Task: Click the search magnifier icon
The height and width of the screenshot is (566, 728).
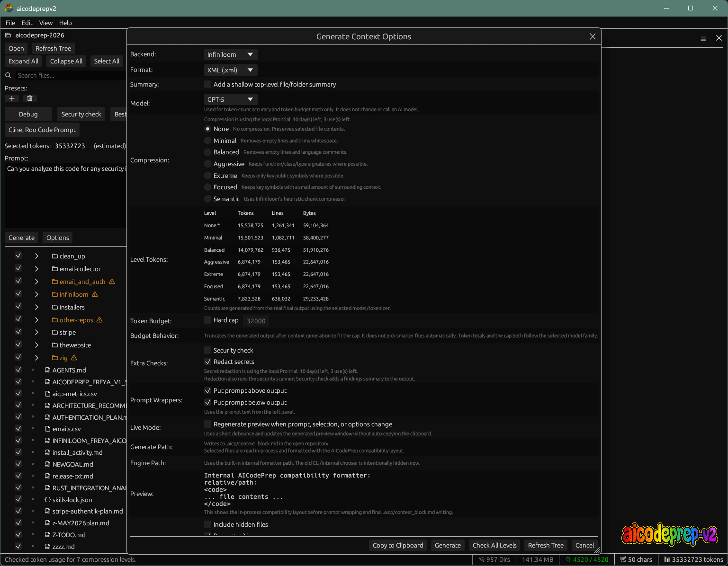Action: 8,75
